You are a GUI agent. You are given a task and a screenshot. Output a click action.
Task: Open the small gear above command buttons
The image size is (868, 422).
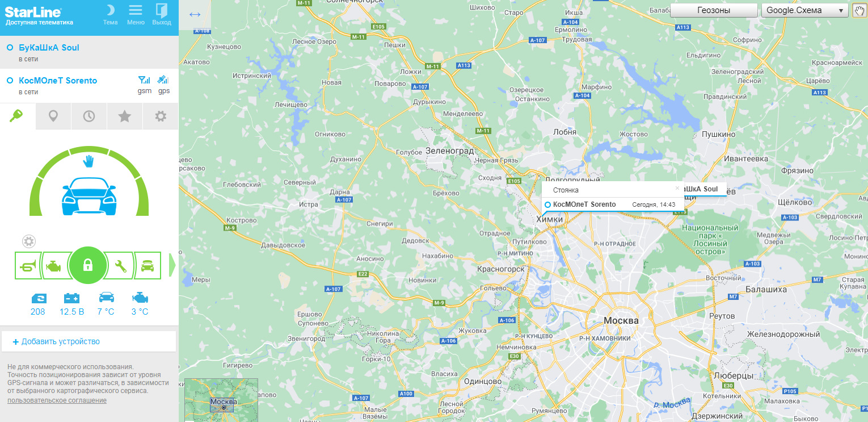(x=29, y=241)
